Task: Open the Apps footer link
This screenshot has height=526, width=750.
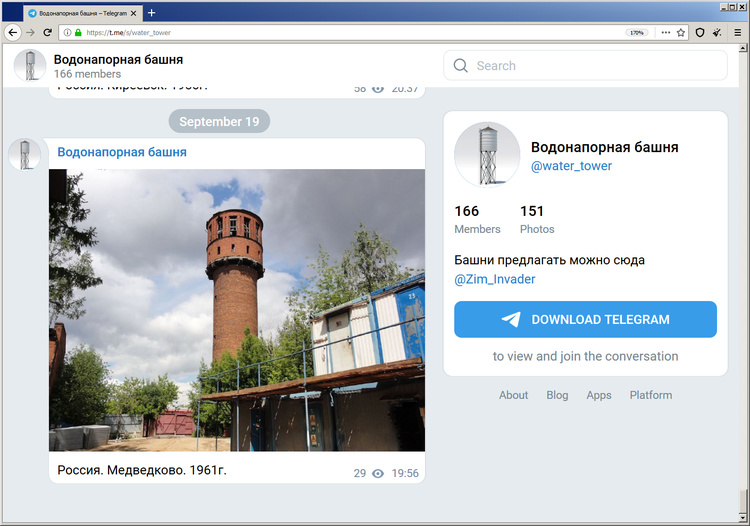Action: [x=599, y=395]
